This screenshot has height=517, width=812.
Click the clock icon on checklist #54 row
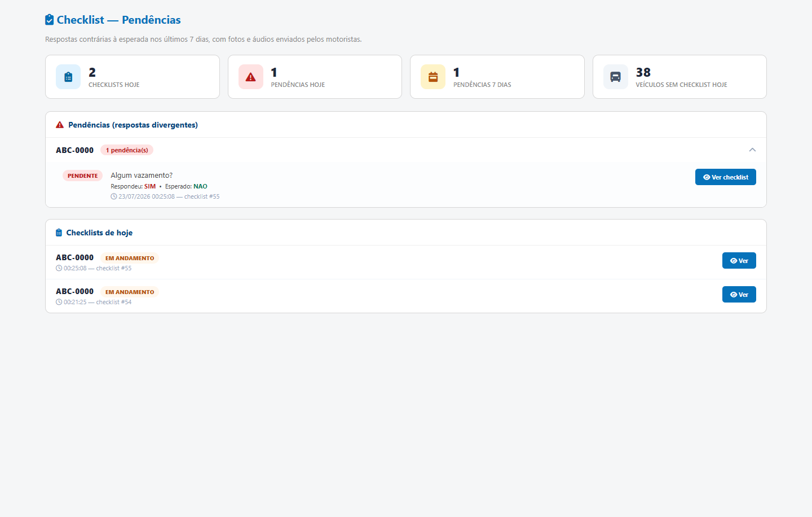(x=59, y=302)
